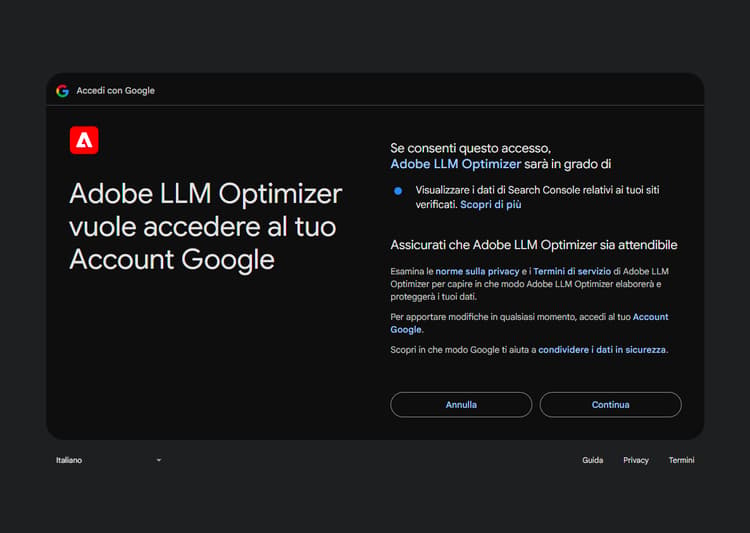The height and width of the screenshot is (533, 750).
Task: Open the Termini di servizio link
Action: 572,271
